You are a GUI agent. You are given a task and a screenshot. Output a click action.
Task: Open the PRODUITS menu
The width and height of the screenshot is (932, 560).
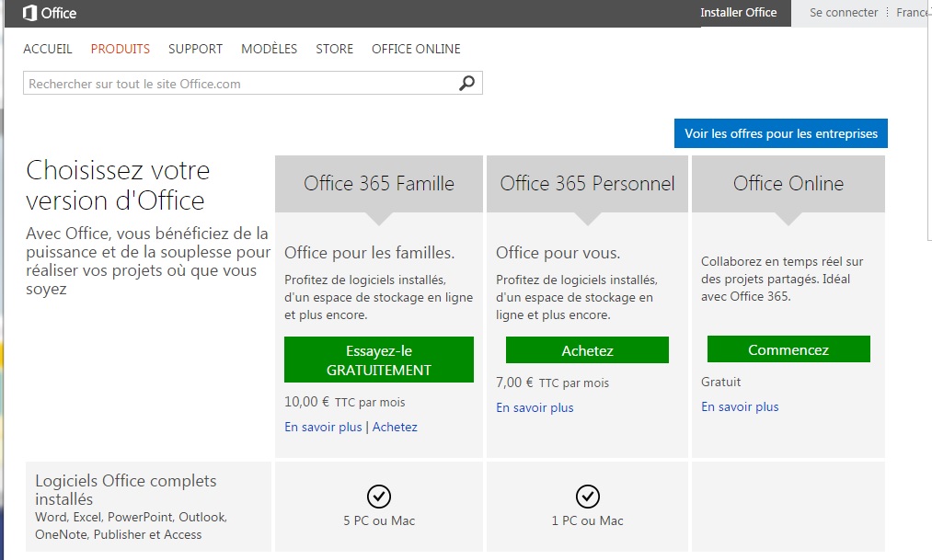point(121,49)
